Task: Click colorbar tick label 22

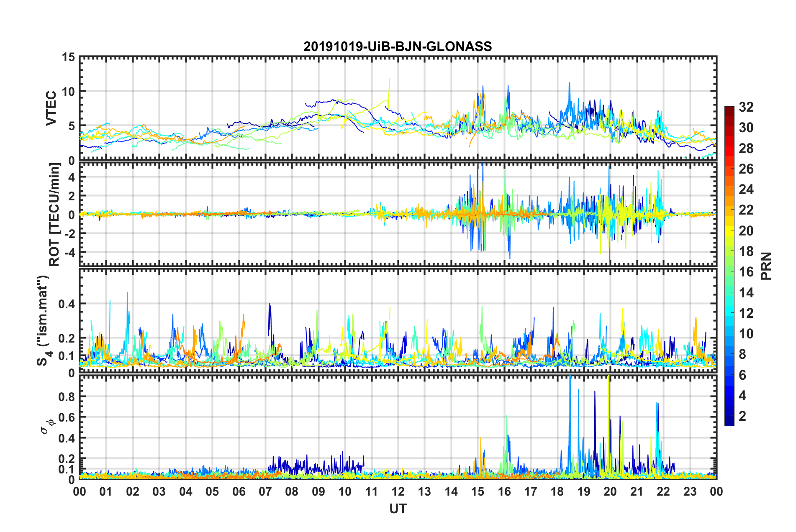Action: (x=746, y=210)
